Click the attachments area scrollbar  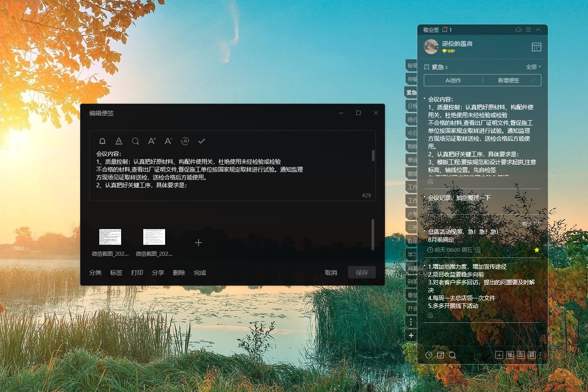[373, 235]
